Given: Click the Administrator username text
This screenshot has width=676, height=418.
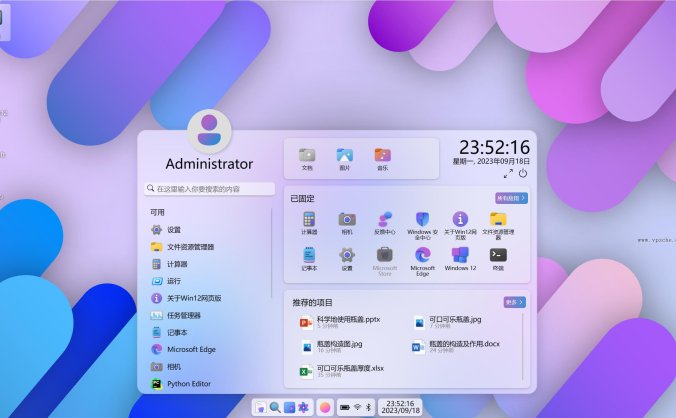Looking at the screenshot, I should [210, 164].
